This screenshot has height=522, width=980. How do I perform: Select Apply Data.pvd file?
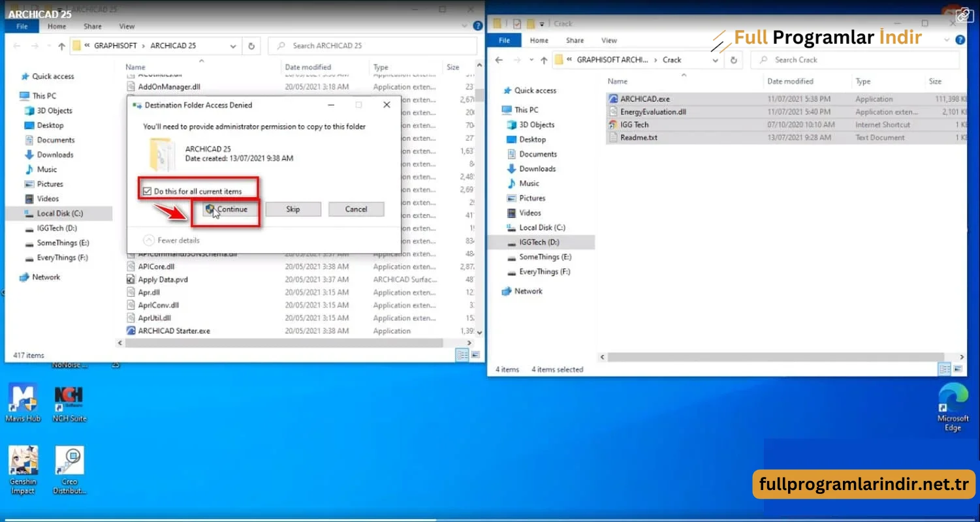click(162, 279)
